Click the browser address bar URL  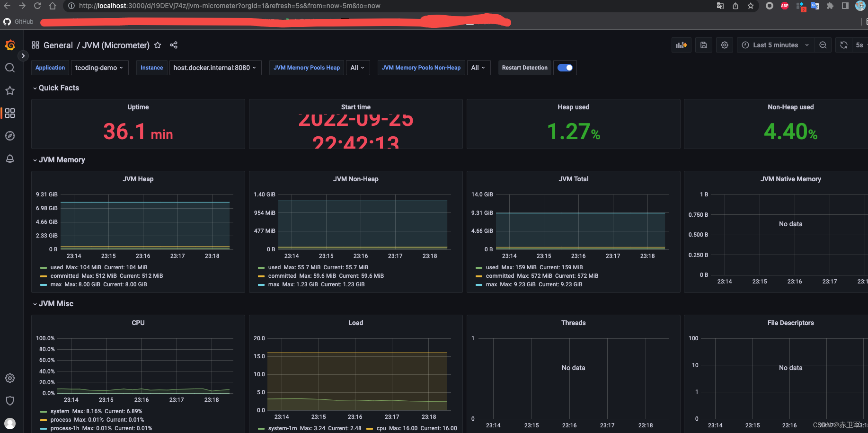pos(230,6)
